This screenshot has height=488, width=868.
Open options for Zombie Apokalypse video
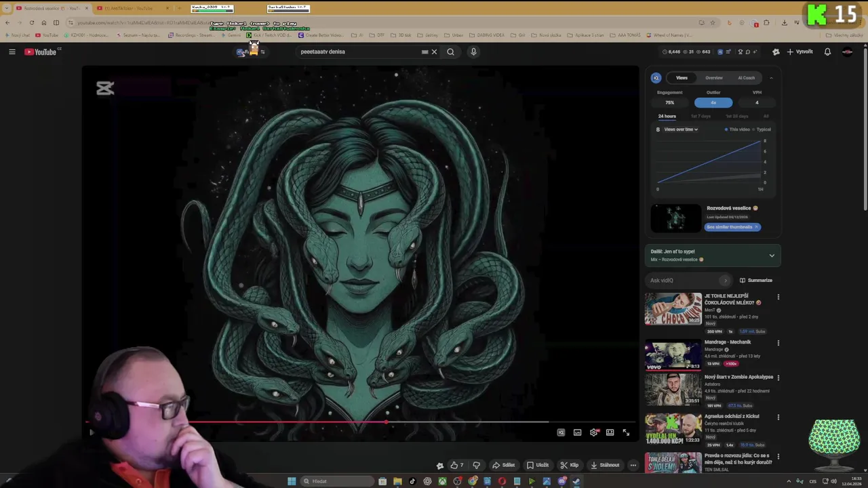(778, 378)
